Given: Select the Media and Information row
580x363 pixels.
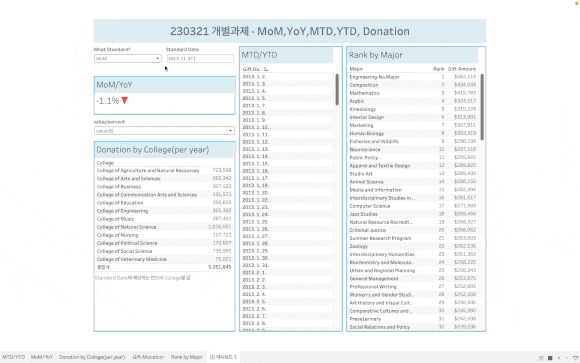Looking at the screenshot, I should [413, 190].
